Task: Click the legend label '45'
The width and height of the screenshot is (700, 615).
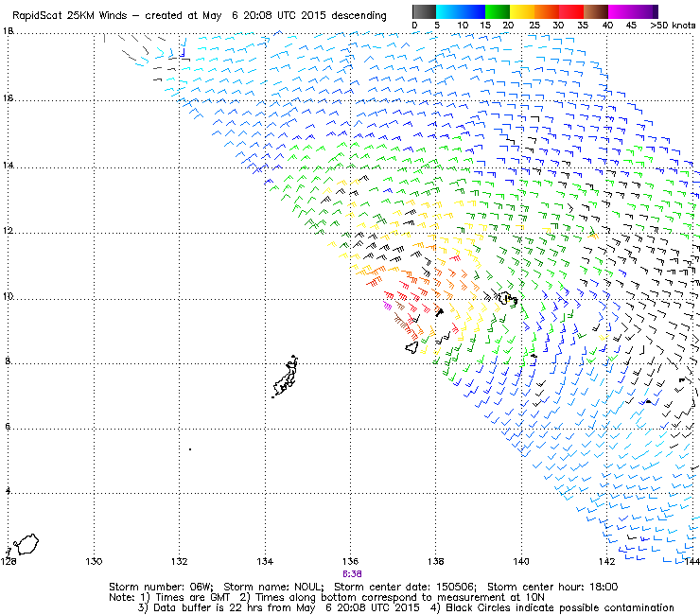Action: pos(631,26)
